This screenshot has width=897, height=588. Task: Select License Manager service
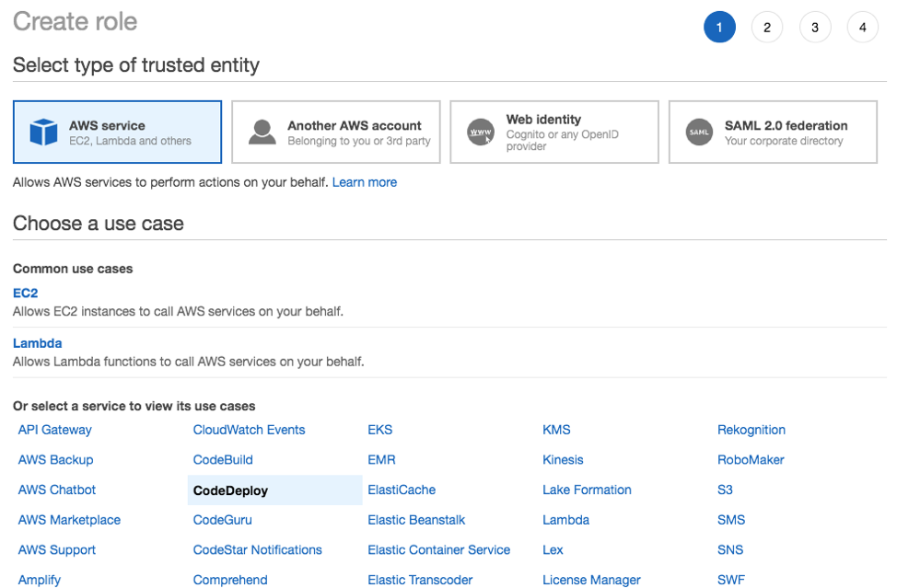tap(591, 580)
